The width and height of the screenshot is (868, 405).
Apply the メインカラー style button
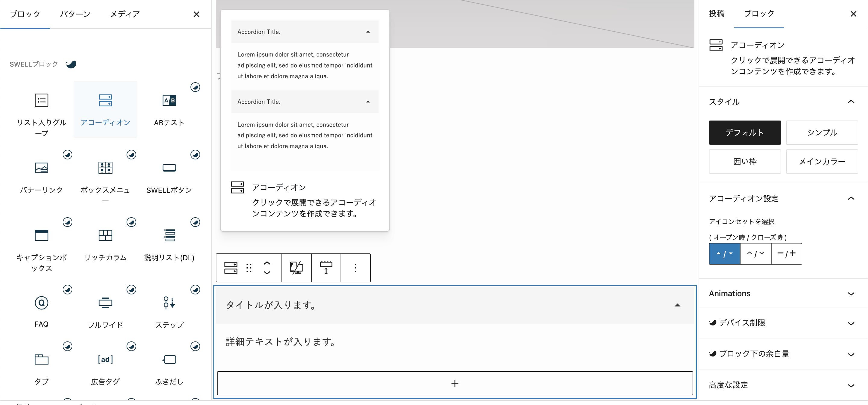coord(822,162)
